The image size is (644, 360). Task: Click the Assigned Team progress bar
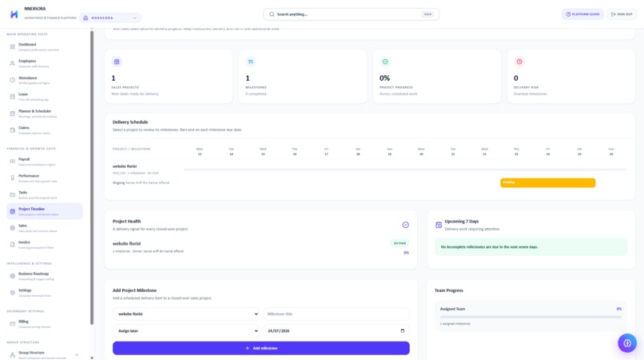click(531, 318)
